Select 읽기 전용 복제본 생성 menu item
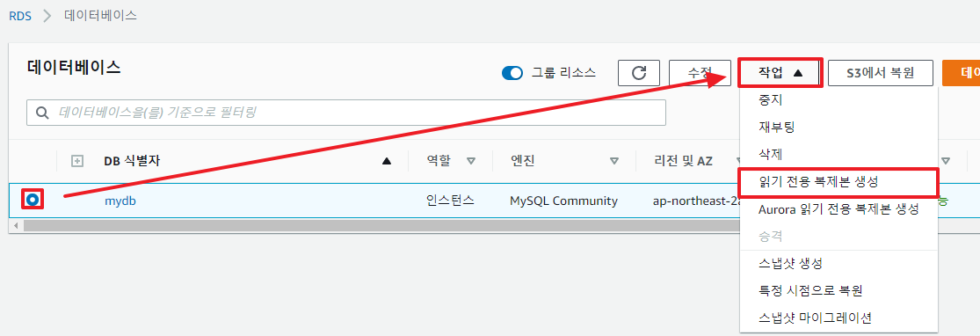980x336 pixels. [x=838, y=182]
